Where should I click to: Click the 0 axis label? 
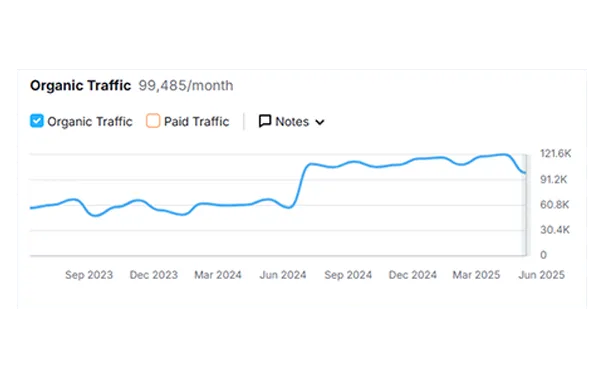[543, 255]
